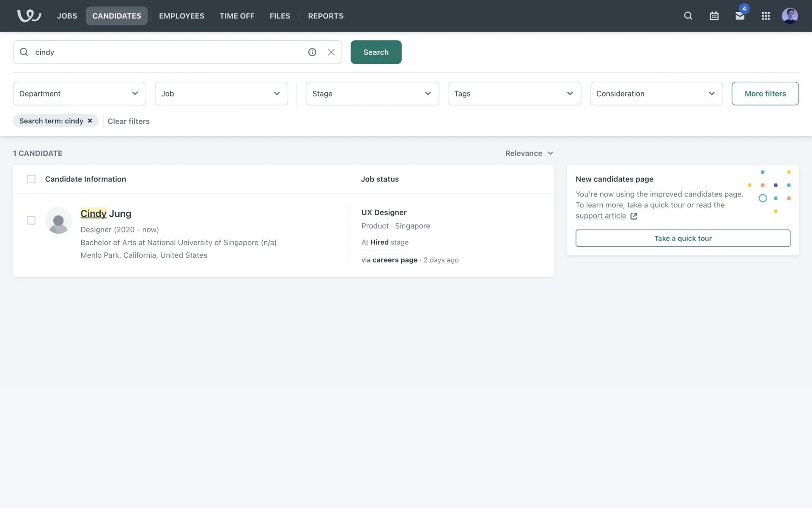
Task: Check the select-all candidates checkbox
Action: [31, 179]
